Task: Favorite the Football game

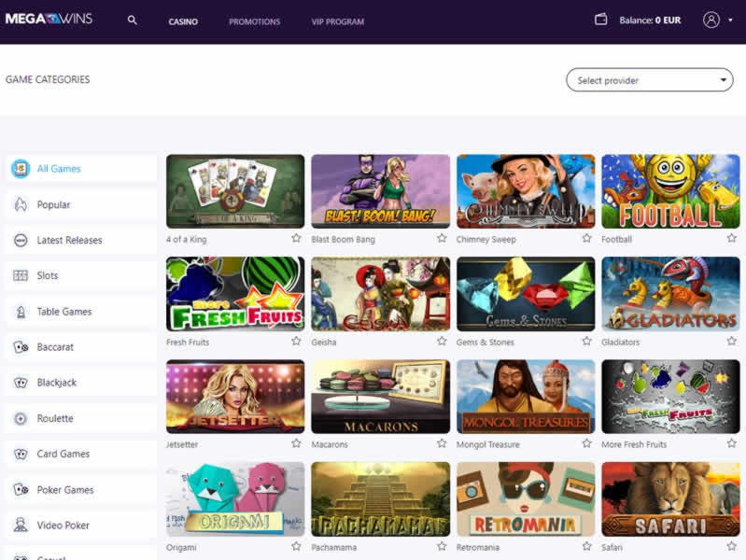Action: click(732, 238)
